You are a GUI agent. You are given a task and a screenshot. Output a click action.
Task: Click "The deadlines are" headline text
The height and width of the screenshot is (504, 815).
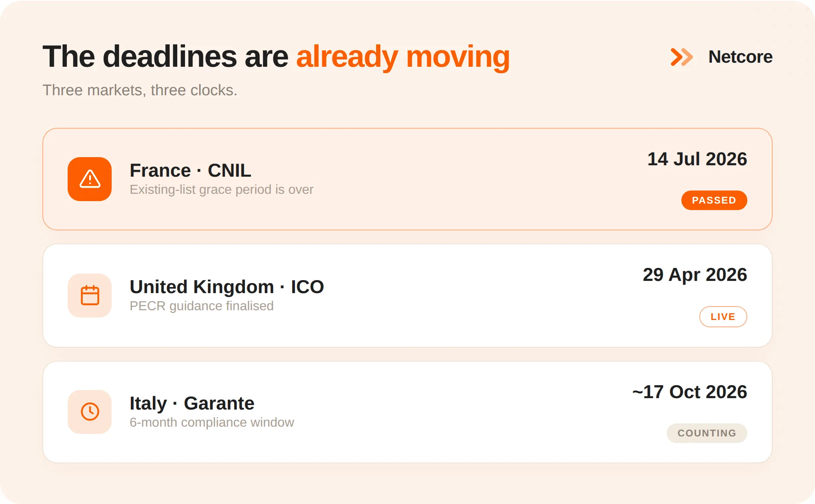(x=165, y=56)
